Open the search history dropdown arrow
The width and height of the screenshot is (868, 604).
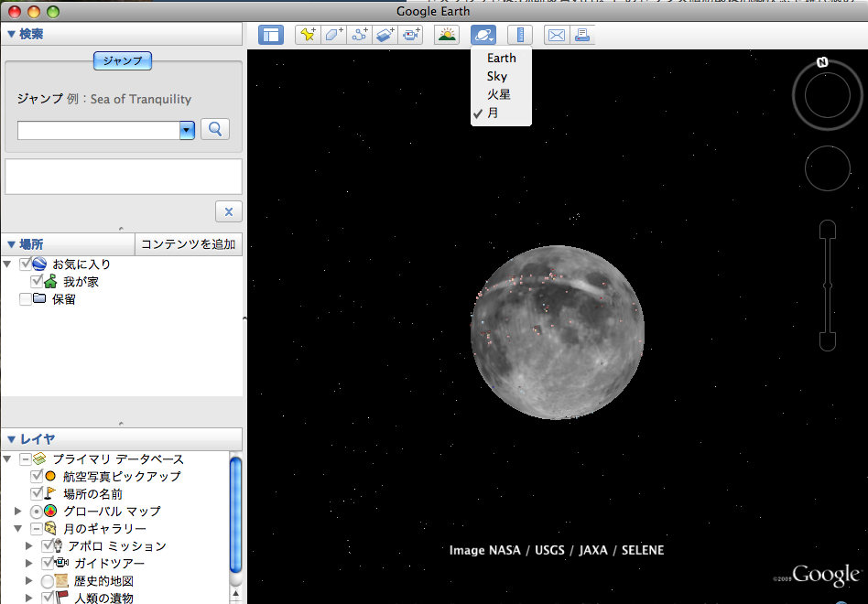pyautogui.click(x=187, y=131)
